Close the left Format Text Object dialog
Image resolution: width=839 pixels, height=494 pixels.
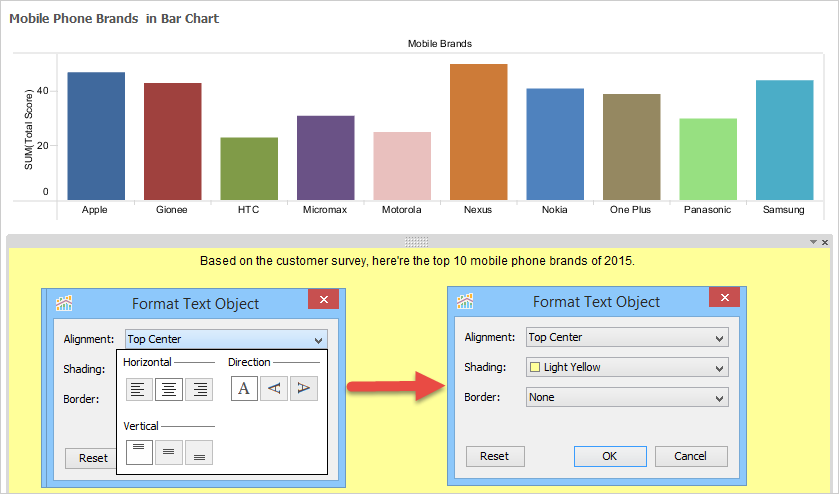pos(324,299)
